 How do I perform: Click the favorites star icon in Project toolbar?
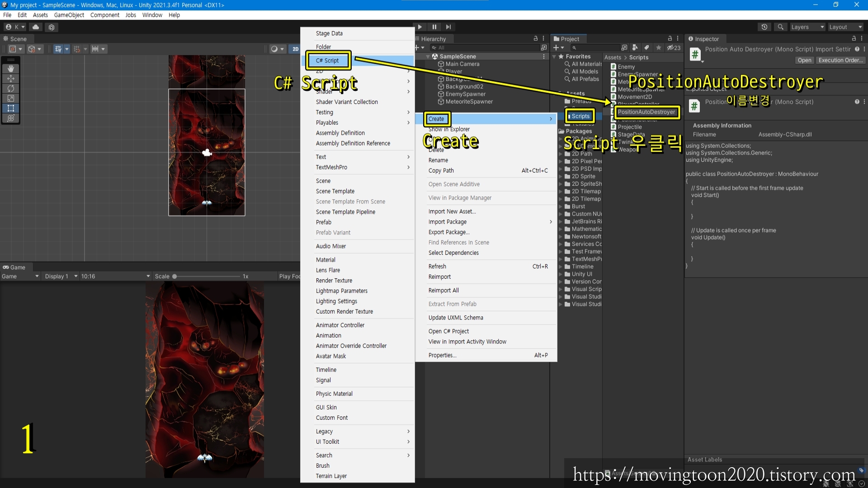coord(658,47)
